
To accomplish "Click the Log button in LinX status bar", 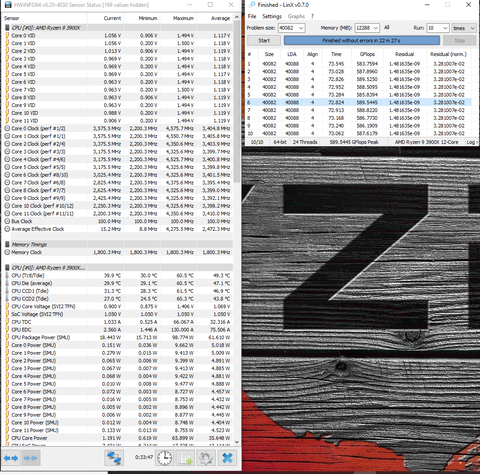I will (x=472, y=142).
